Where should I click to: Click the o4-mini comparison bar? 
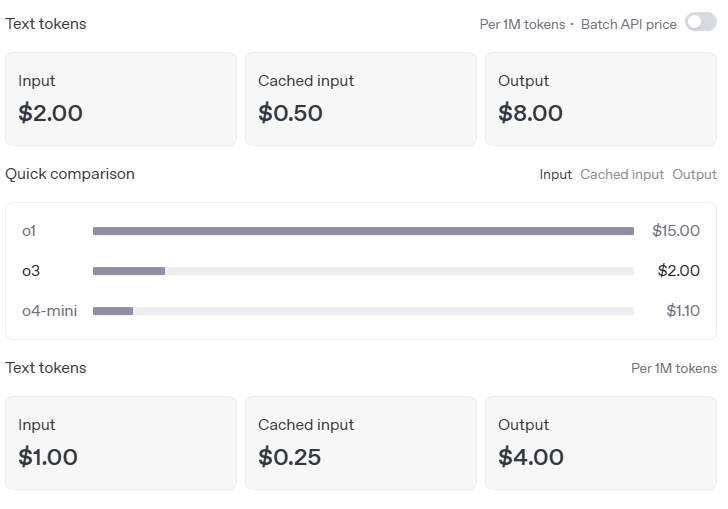tap(363, 311)
